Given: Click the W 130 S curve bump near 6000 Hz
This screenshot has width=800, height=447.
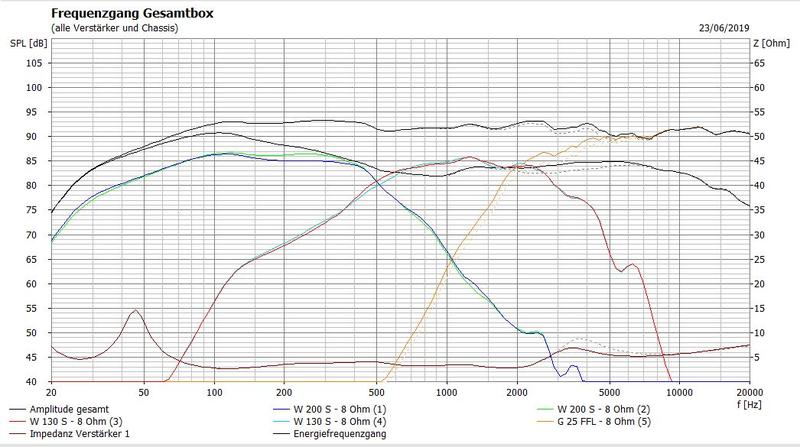Looking at the screenshot, I should pyautogui.click(x=633, y=264).
